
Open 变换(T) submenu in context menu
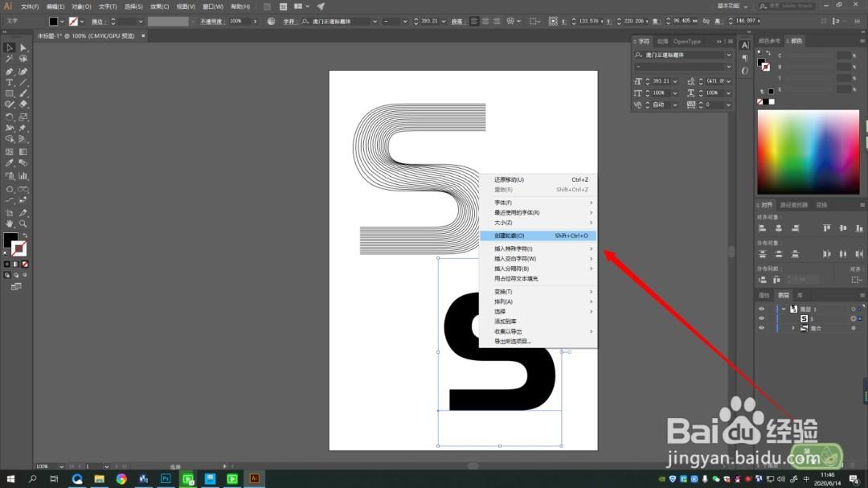pyautogui.click(x=538, y=291)
